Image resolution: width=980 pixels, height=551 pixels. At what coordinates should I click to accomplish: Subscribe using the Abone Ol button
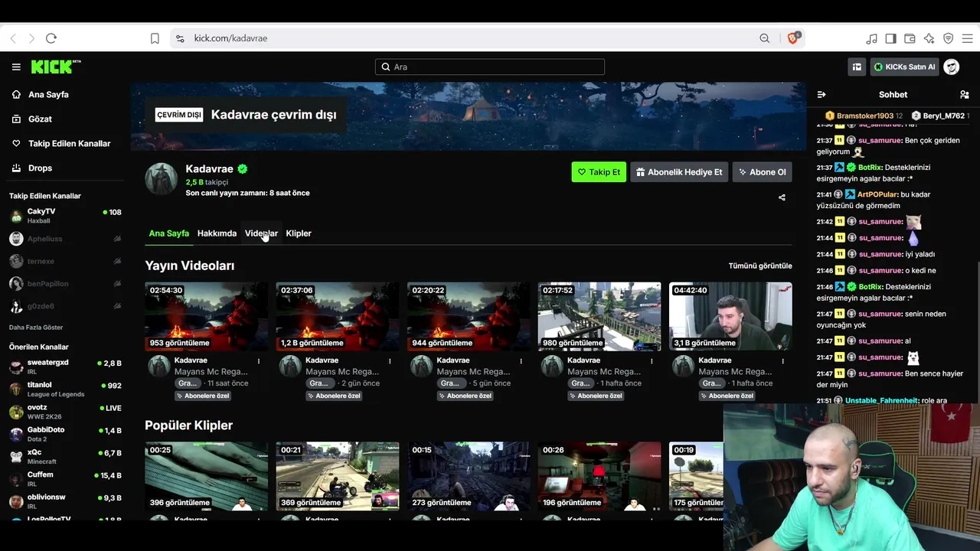[762, 172]
